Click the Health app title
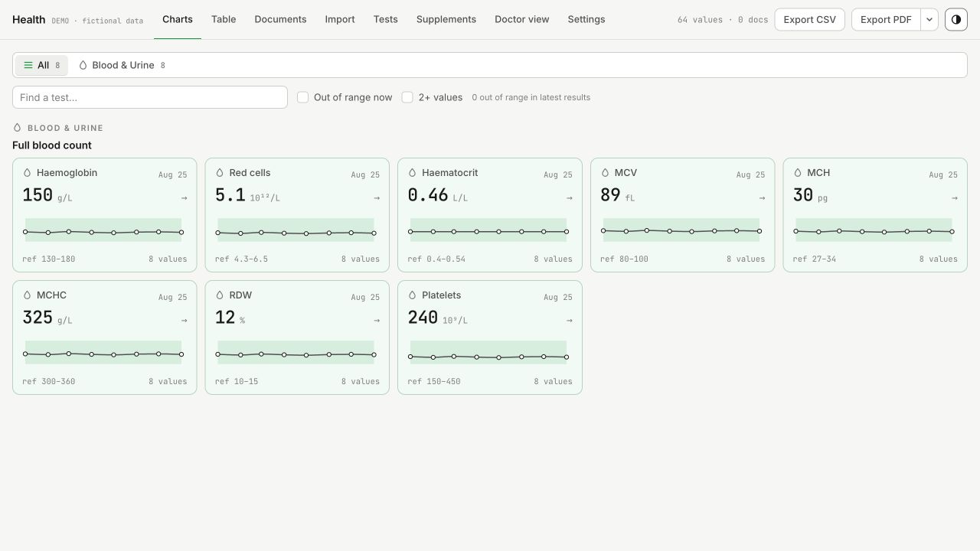 click(29, 19)
